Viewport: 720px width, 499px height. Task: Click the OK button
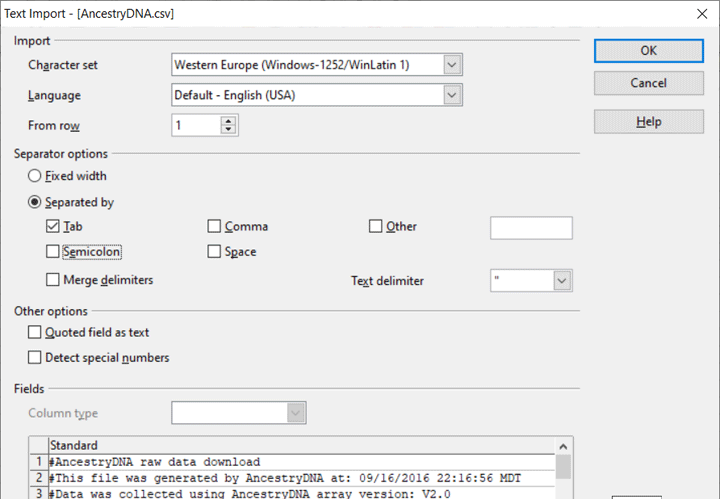click(x=648, y=50)
